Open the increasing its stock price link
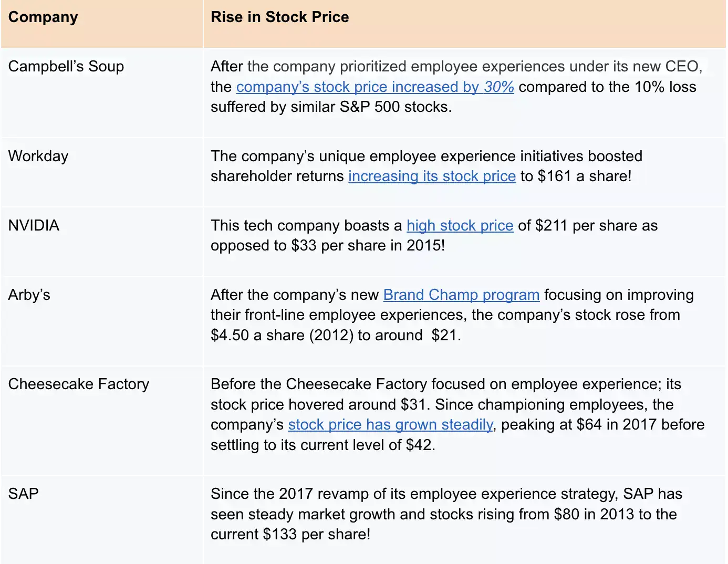This screenshot has width=728, height=564. coord(432,176)
